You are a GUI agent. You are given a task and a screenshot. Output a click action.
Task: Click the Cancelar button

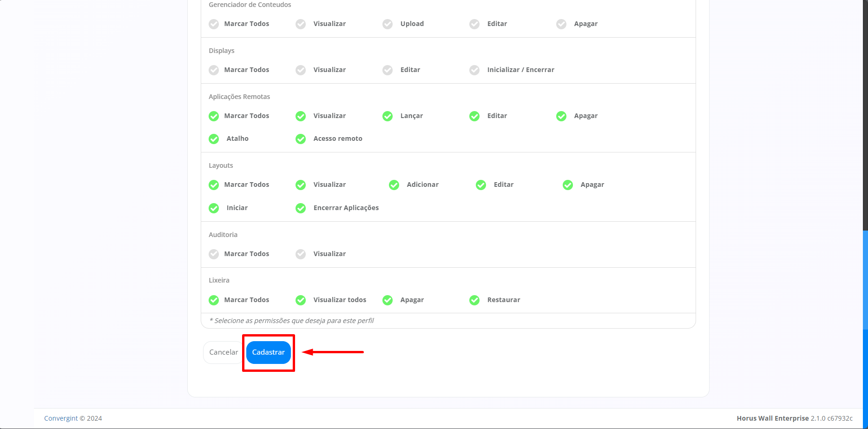point(224,352)
